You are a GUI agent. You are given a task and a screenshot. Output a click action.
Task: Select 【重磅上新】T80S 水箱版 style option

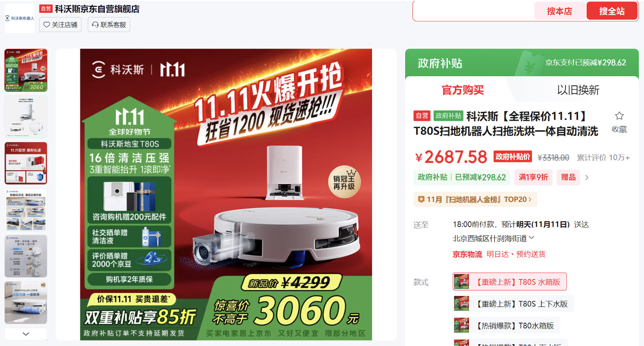tap(510, 282)
